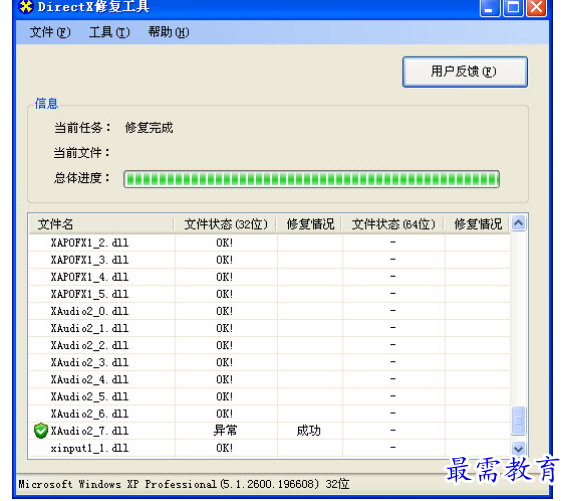This screenshot has width=568, height=501.
Task: Select the XAudio2_4.dll row
Action: pyautogui.click(x=270, y=379)
